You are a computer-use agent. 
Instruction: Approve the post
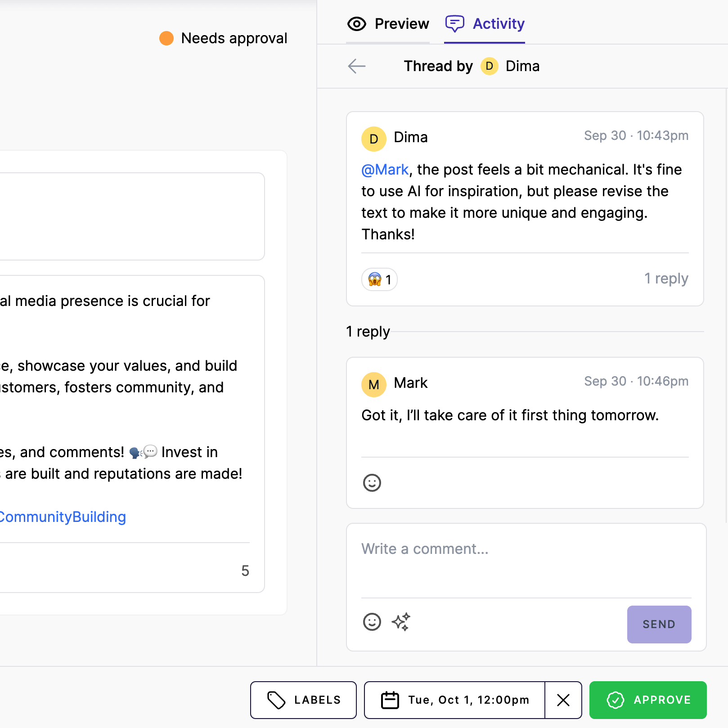[x=647, y=700]
